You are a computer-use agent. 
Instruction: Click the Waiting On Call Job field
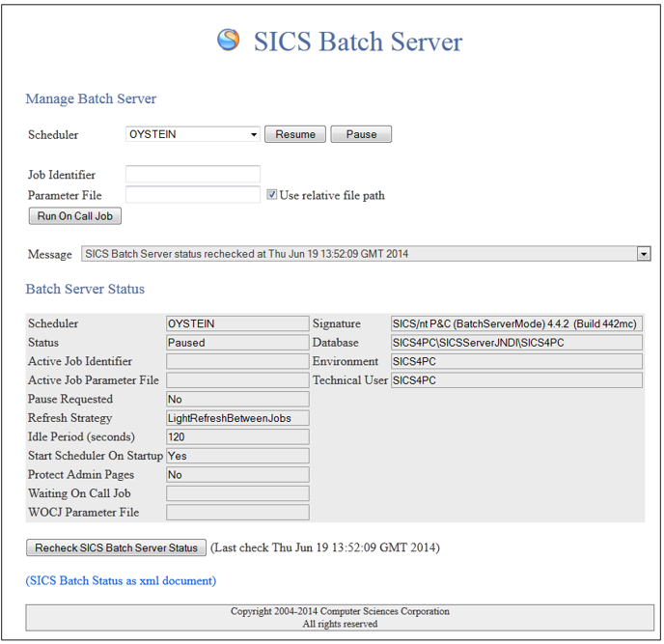(237, 493)
